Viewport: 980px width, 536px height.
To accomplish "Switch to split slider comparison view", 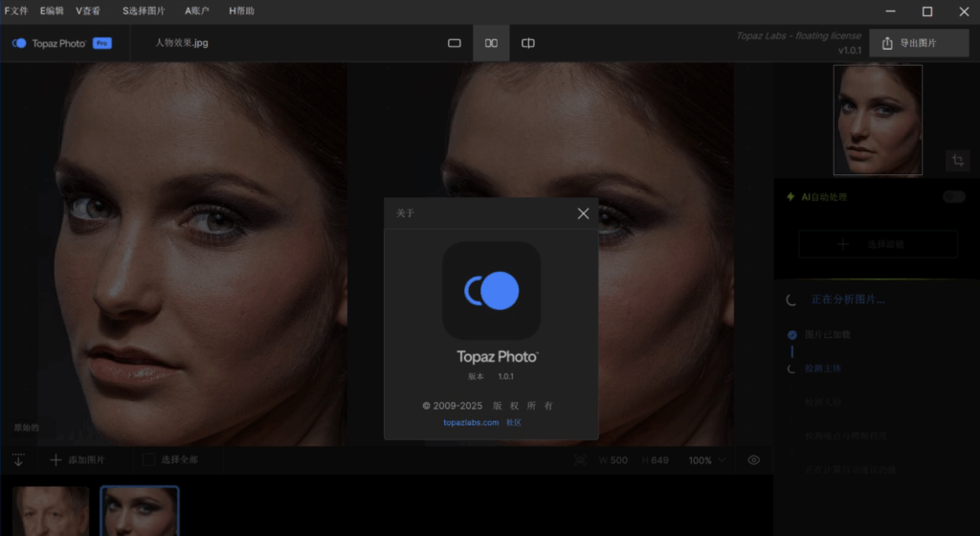I will pyautogui.click(x=528, y=43).
